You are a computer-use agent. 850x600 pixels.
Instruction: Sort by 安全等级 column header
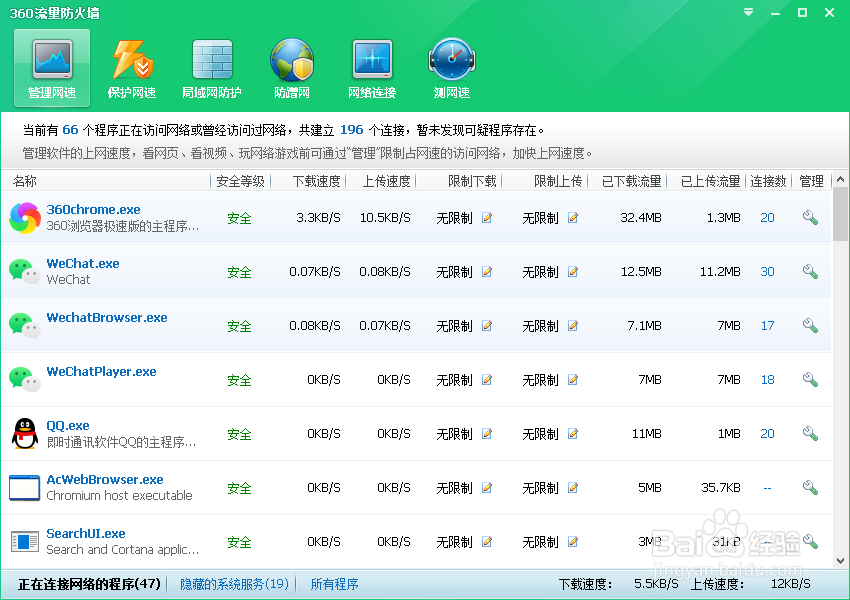pyautogui.click(x=240, y=181)
